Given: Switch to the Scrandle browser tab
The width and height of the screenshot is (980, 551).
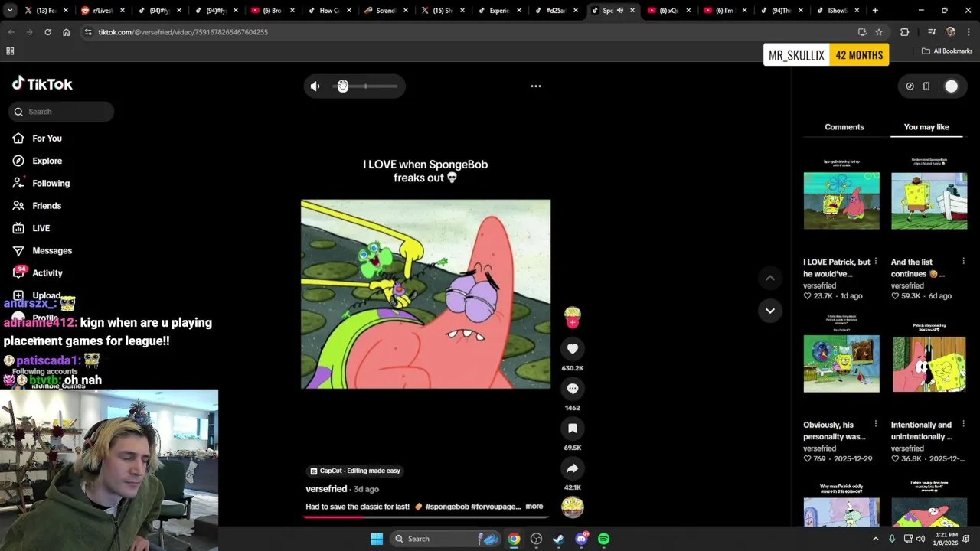Looking at the screenshot, I should tap(385, 11).
